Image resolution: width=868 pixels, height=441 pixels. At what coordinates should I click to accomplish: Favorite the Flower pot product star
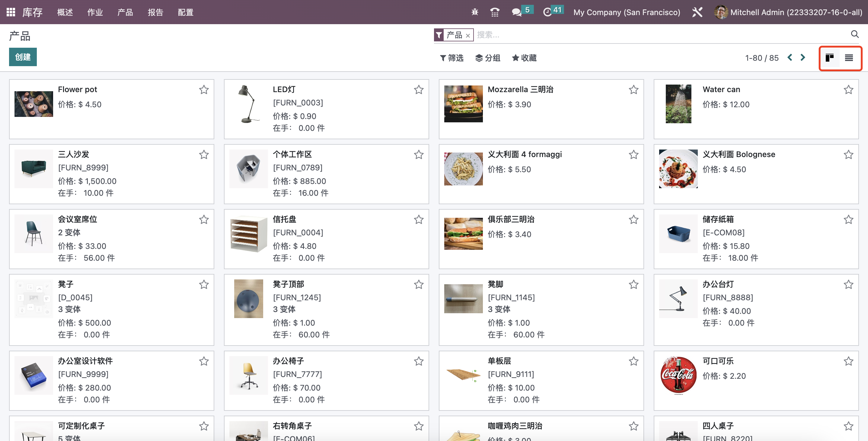pyautogui.click(x=204, y=90)
